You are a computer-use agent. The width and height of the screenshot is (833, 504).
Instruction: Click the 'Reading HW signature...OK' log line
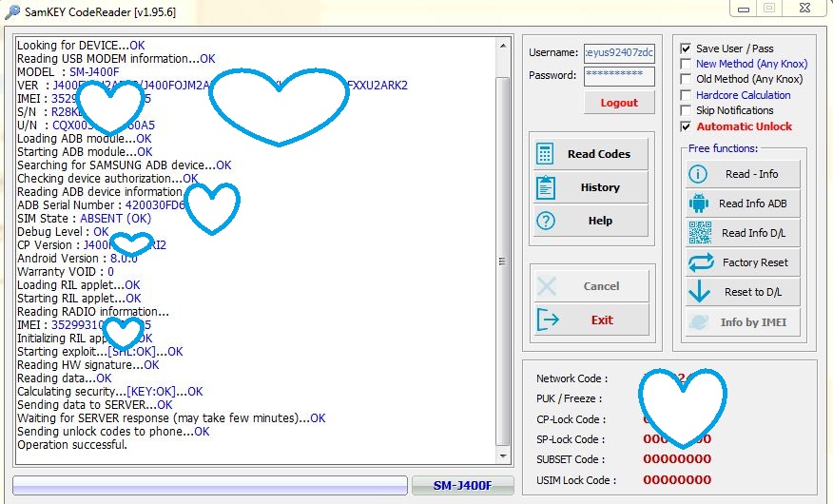pos(88,365)
